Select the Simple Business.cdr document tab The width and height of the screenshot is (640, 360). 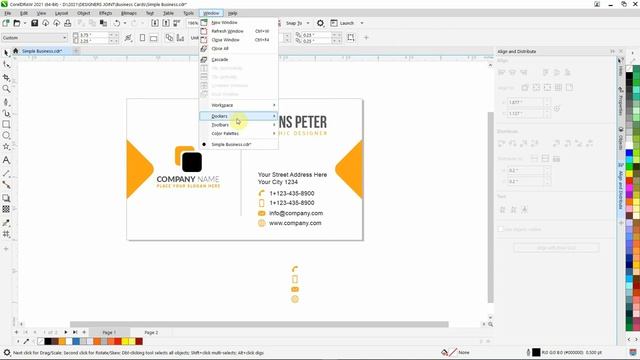pyautogui.click(x=42, y=51)
